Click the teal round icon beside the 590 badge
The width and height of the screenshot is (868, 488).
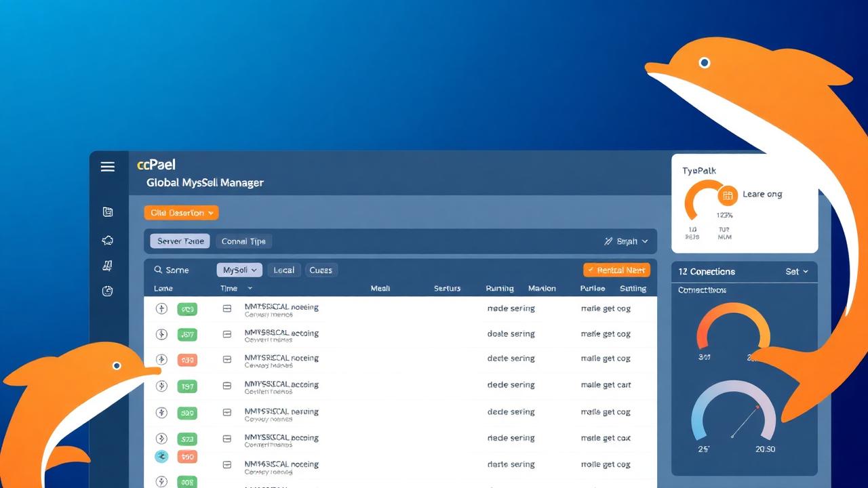[161, 456]
